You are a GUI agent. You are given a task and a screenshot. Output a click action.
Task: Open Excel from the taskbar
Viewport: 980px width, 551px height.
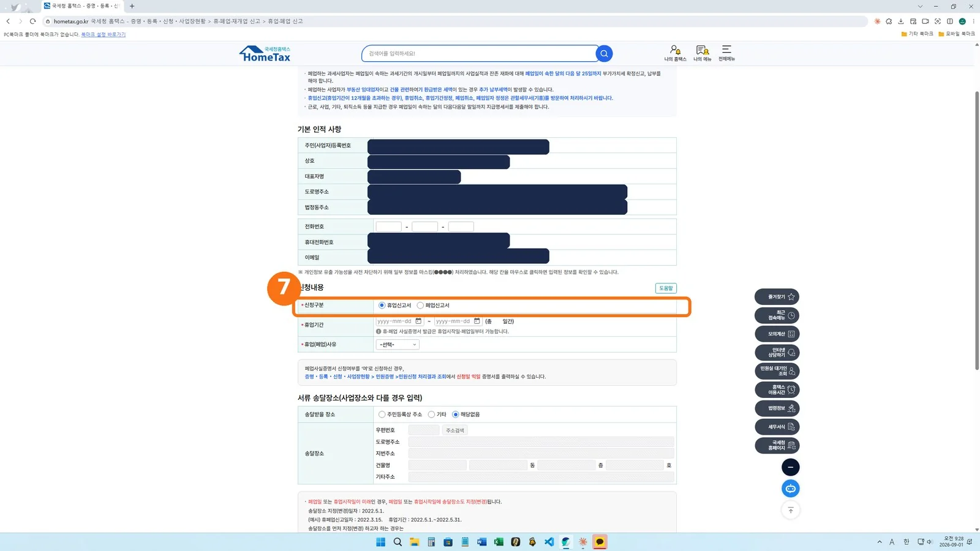(x=499, y=542)
